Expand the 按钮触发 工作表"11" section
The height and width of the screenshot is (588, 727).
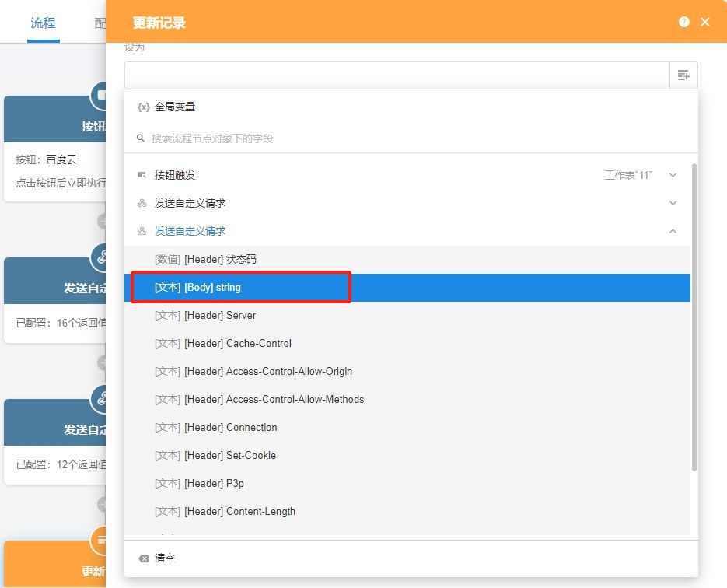pos(673,174)
